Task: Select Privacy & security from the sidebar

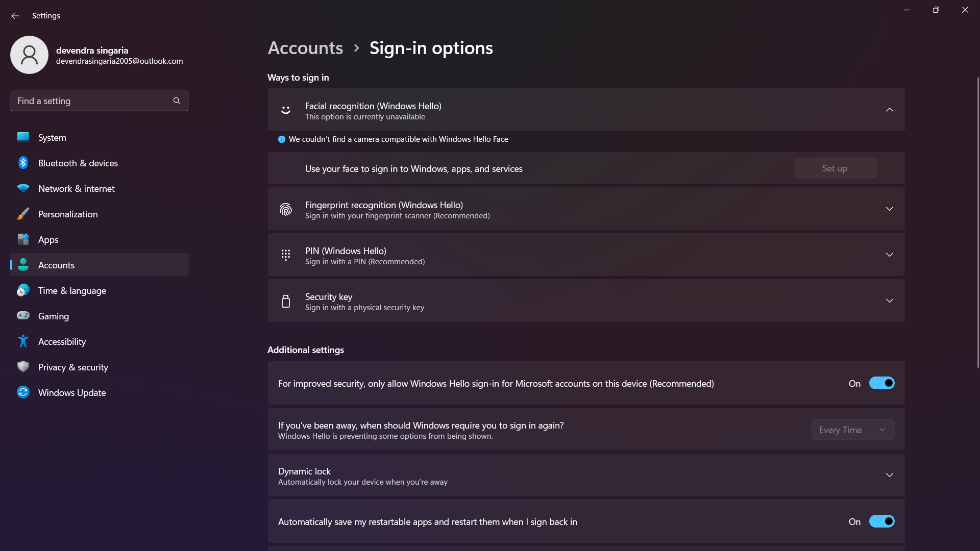Action: (x=73, y=367)
